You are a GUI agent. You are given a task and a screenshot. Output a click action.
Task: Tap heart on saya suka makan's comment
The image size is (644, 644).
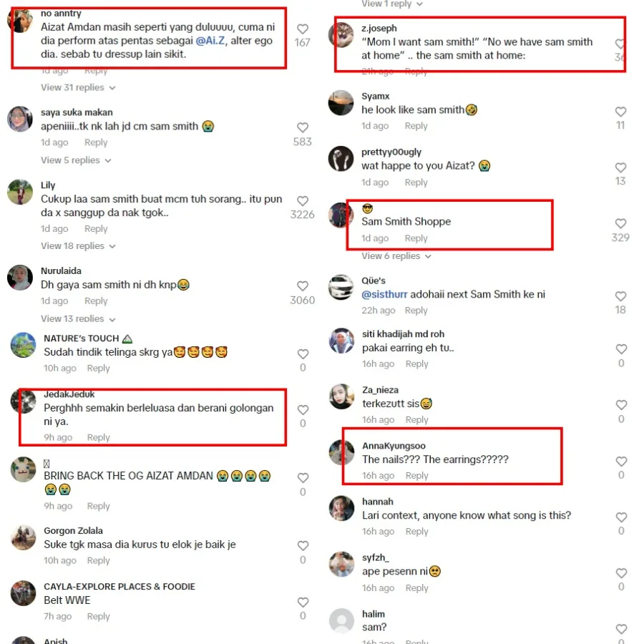click(303, 128)
